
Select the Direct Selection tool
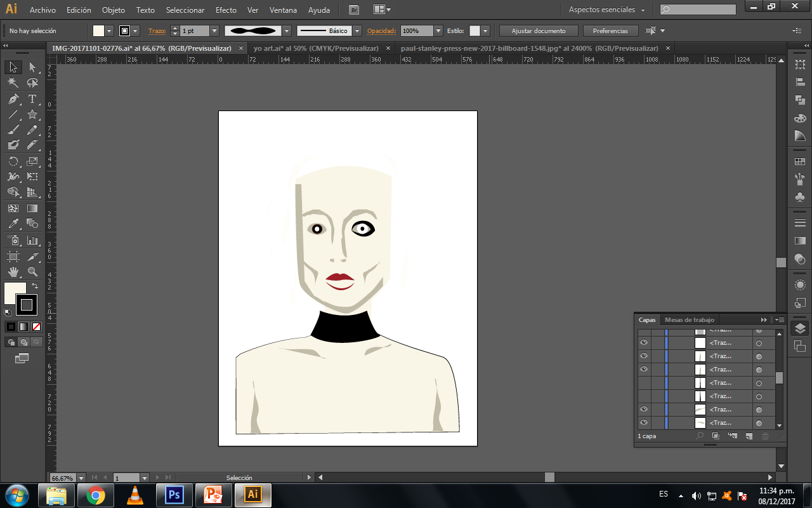coord(32,67)
